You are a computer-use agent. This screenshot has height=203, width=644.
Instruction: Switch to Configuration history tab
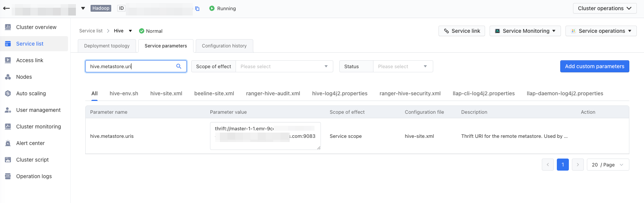point(224,46)
